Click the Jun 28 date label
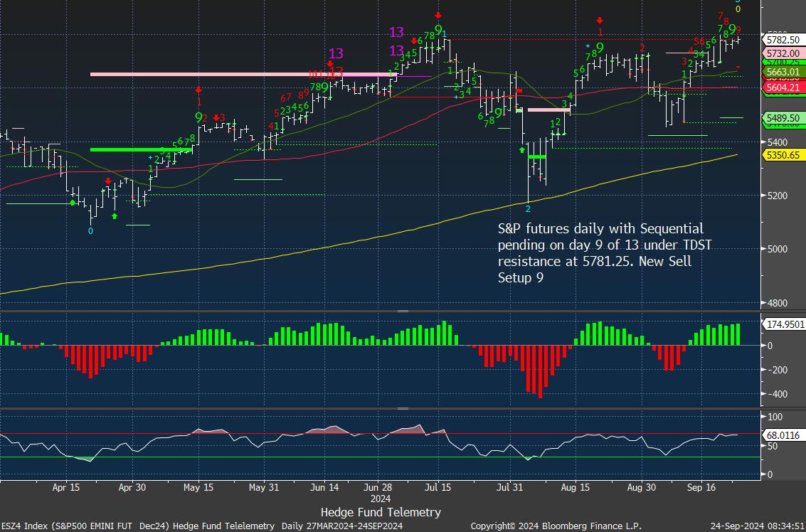This screenshot has width=806, height=532. click(x=378, y=488)
